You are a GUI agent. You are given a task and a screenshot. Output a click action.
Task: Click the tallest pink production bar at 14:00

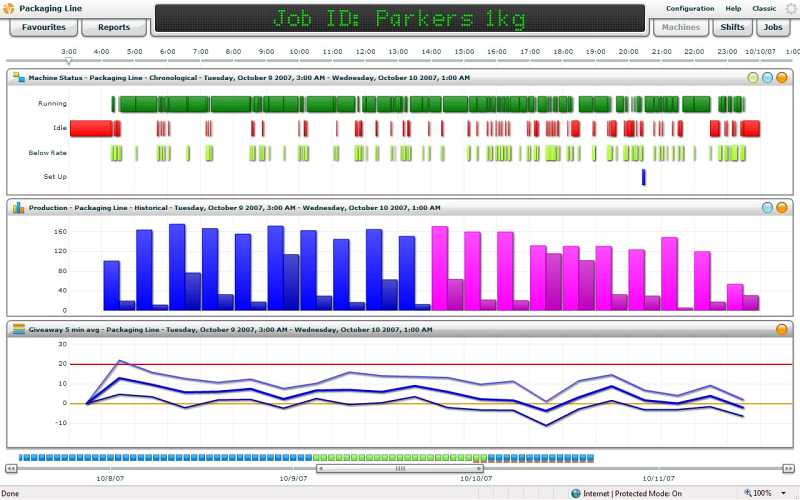tap(440, 268)
